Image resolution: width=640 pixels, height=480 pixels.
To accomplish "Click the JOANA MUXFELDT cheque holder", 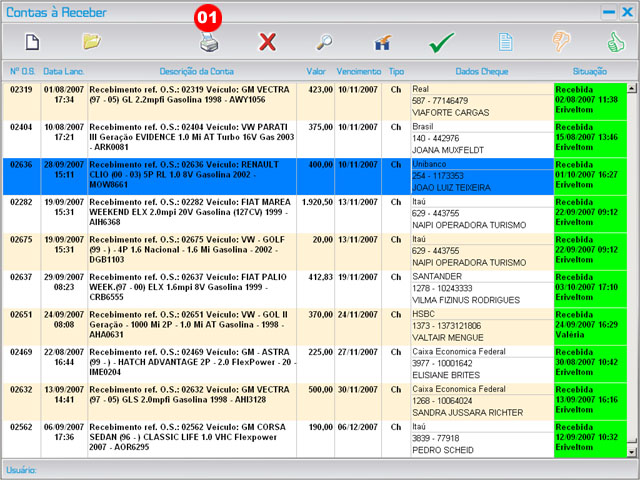I will pyautogui.click(x=448, y=151).
